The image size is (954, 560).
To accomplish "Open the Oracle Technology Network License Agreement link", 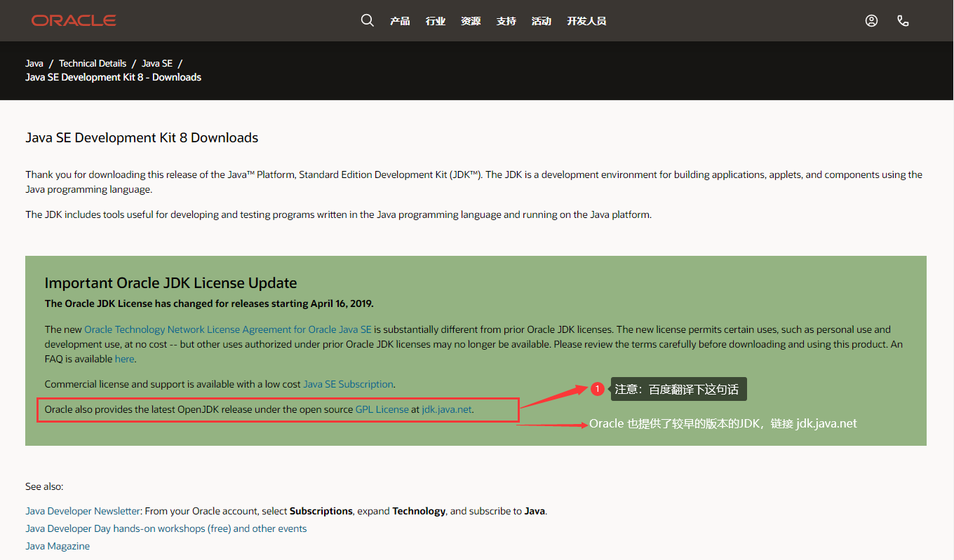I will pos(228,329).
